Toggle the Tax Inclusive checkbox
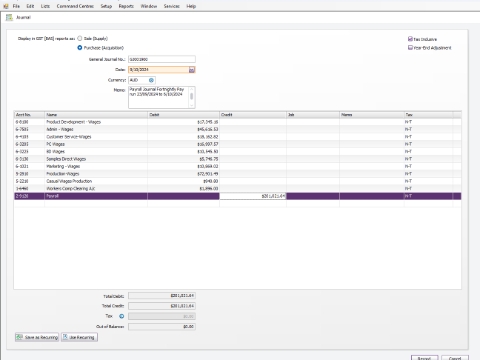 (x=410, y=39)
